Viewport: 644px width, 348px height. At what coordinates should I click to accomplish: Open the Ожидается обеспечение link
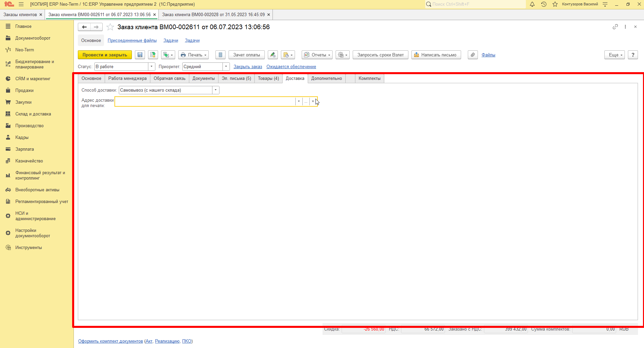point(291,67)
